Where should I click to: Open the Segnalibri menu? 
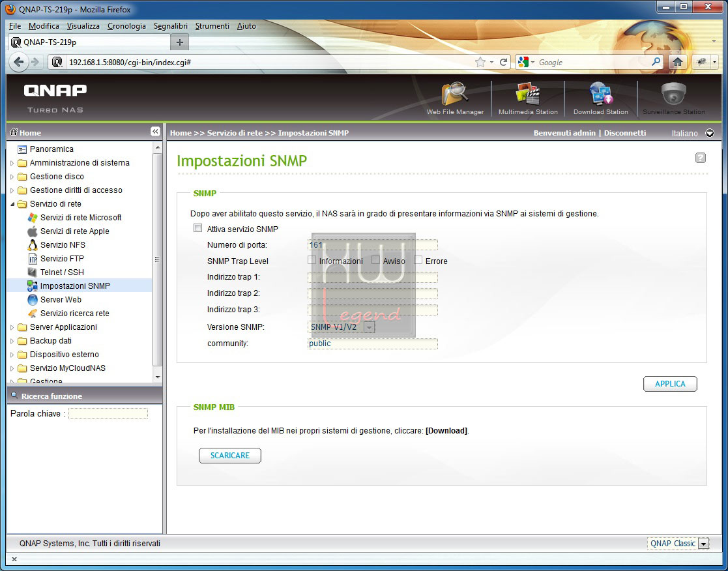(x=170, y=26)
